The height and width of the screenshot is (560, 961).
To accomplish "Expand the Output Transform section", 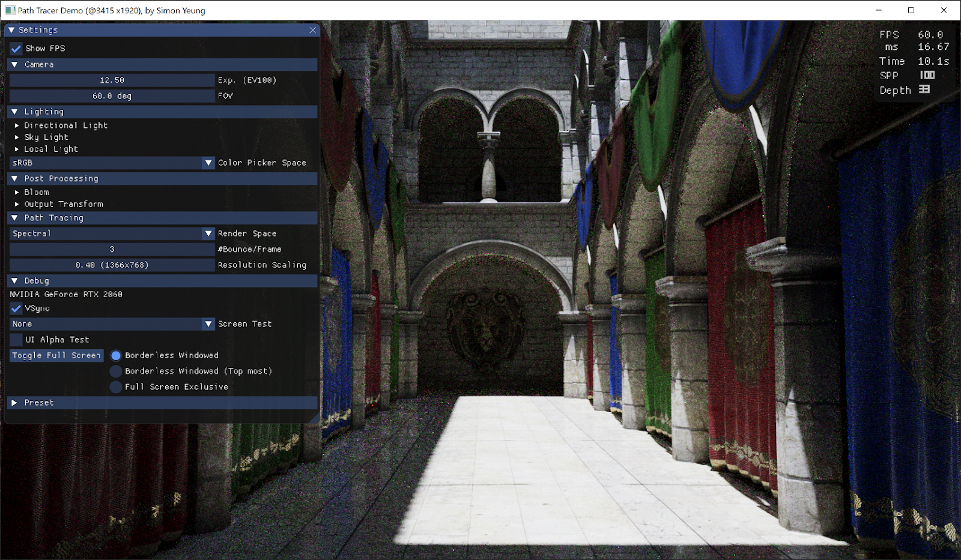I will [x=16, y=204].
